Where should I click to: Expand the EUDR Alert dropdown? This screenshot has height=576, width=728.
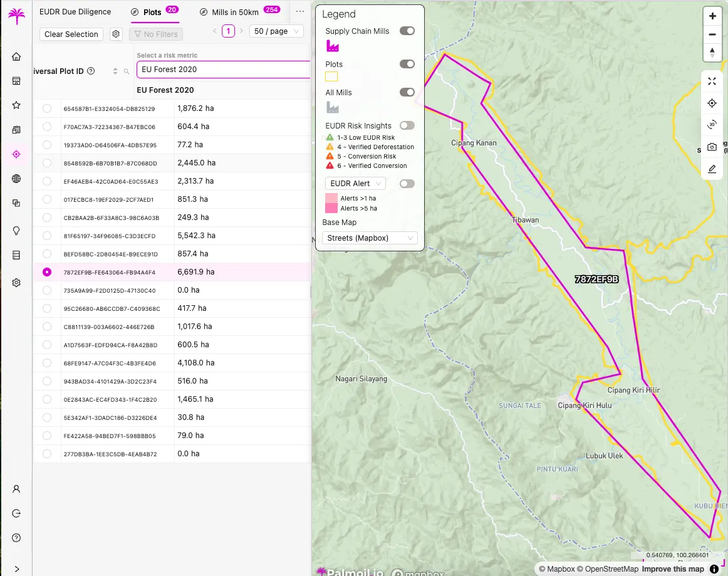355,184
